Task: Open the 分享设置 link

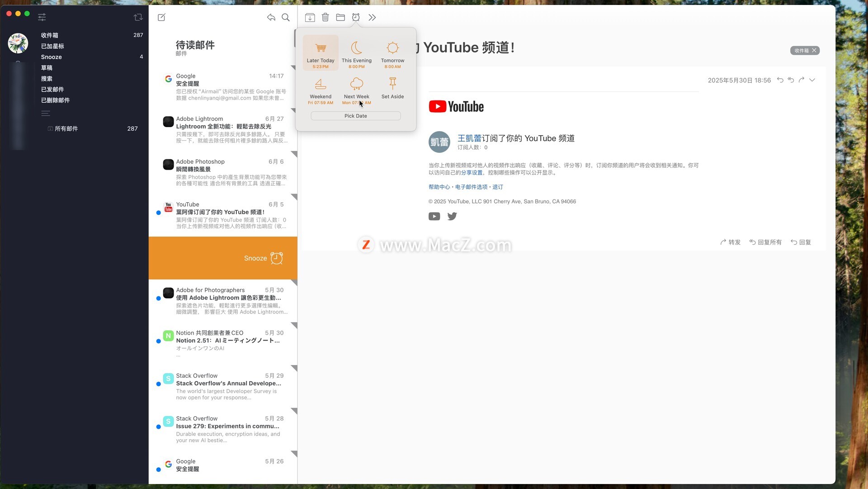Action: pos(472,173)
